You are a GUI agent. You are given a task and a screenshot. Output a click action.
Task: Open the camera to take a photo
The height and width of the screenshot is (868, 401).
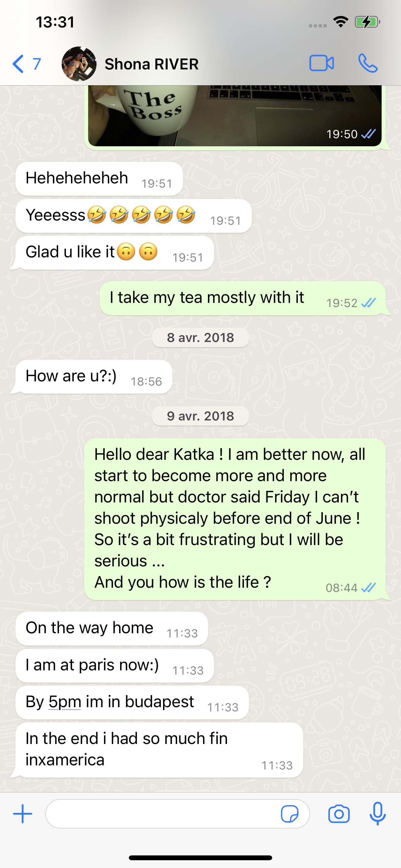(339, 814)
